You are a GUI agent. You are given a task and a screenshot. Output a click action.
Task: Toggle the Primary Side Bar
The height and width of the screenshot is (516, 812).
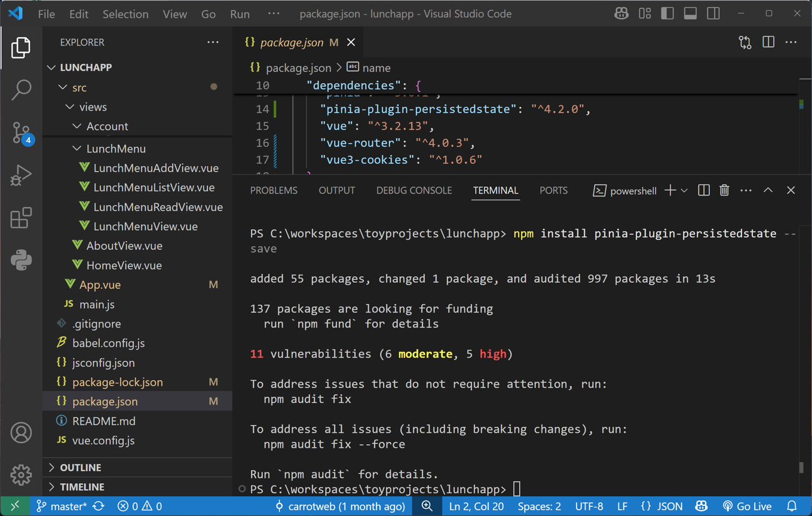point(667,13)
